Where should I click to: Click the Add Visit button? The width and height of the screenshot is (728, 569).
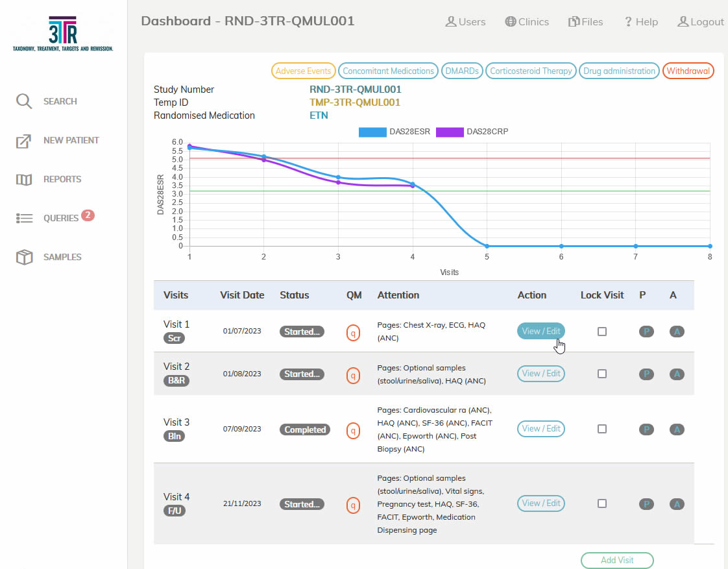[x=617, y=560]
